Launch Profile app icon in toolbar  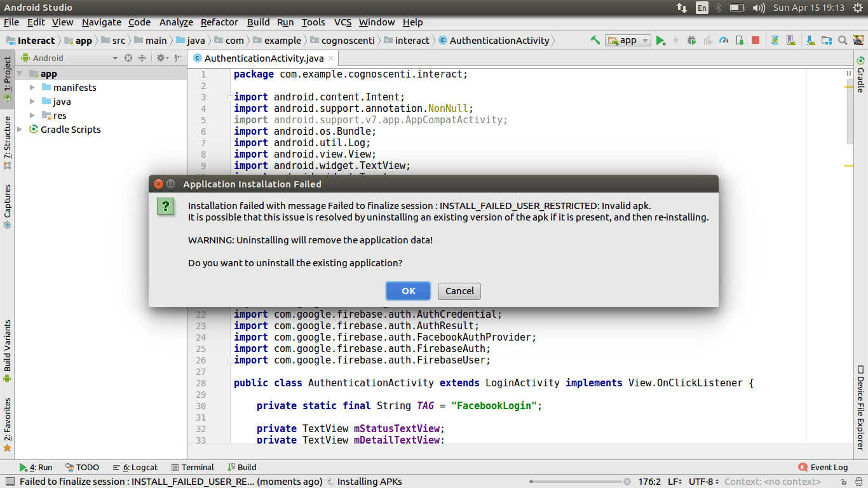(x=724, y=39)
